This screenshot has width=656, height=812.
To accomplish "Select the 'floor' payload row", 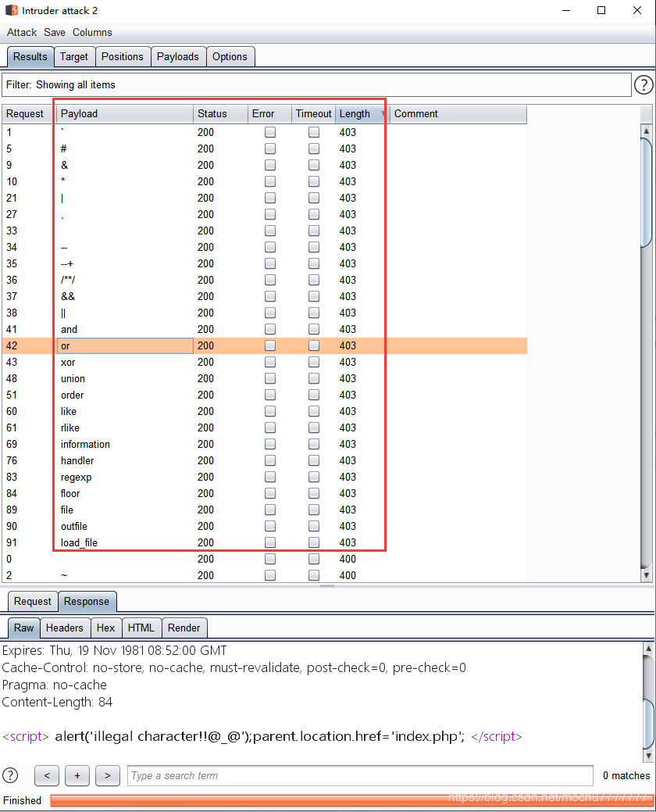I will click(x=265, y=493).
